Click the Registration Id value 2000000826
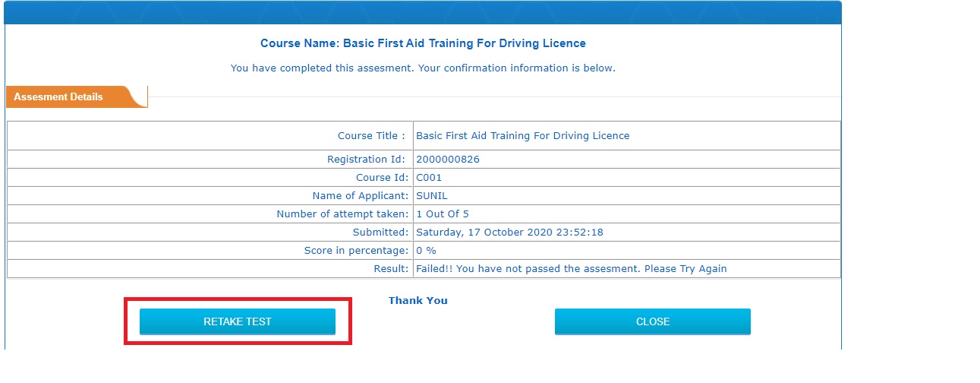Image resolution: width=980 pixels, height=383 pixels. tap(448, 160)
